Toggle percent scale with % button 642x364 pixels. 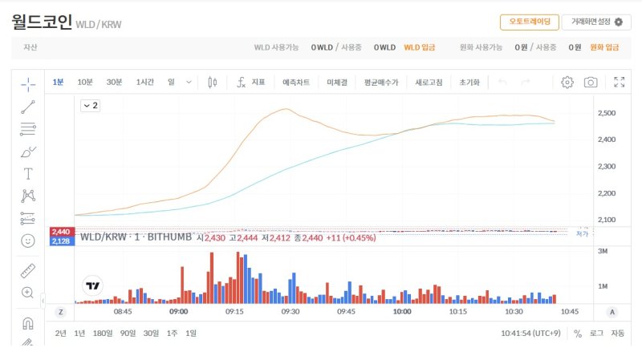point(578,334)
